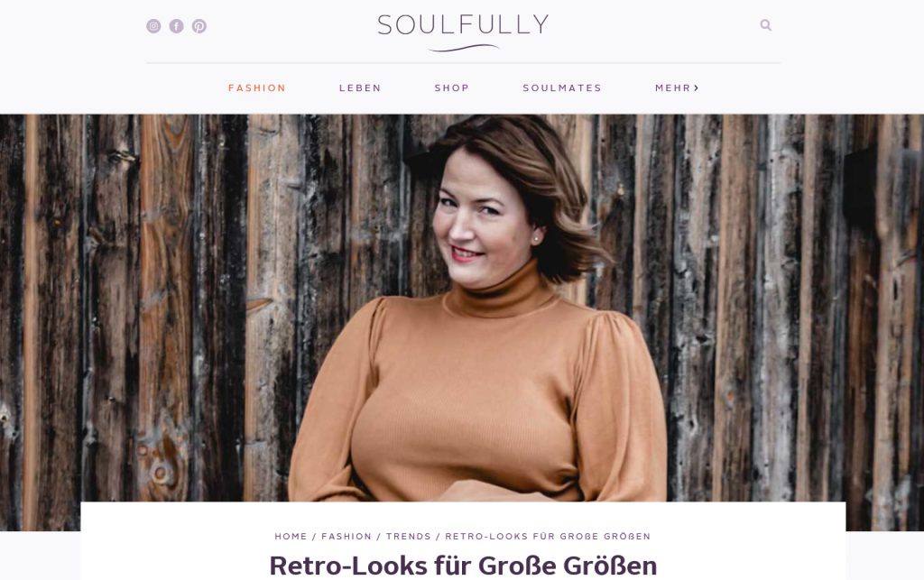Follow the FASHION breadcrumb link
Image resolution: width=924 pixels, height=580 pixels.
(x=346, y=537)
